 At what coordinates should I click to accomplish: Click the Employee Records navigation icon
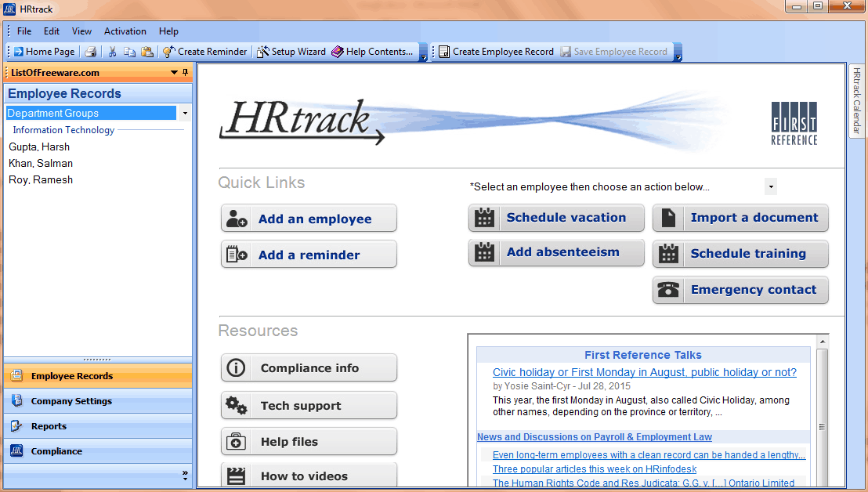17,376
